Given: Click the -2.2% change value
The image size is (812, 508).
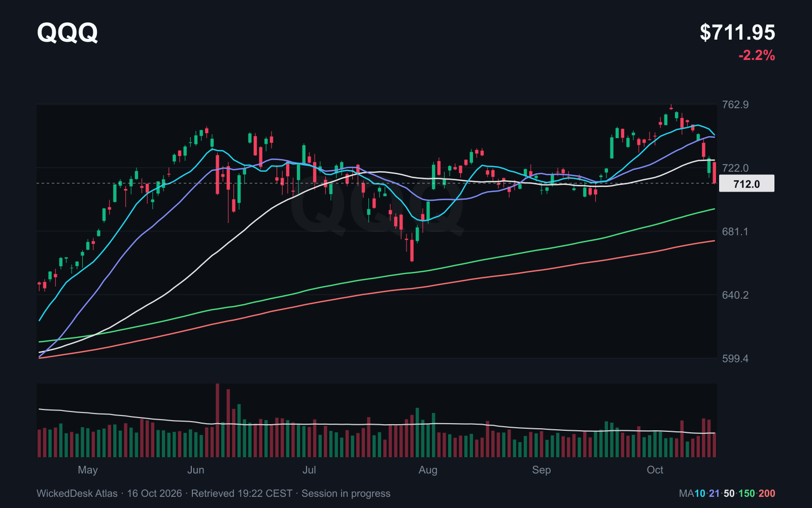Looking at the screenshot, I should pos(757,55).
